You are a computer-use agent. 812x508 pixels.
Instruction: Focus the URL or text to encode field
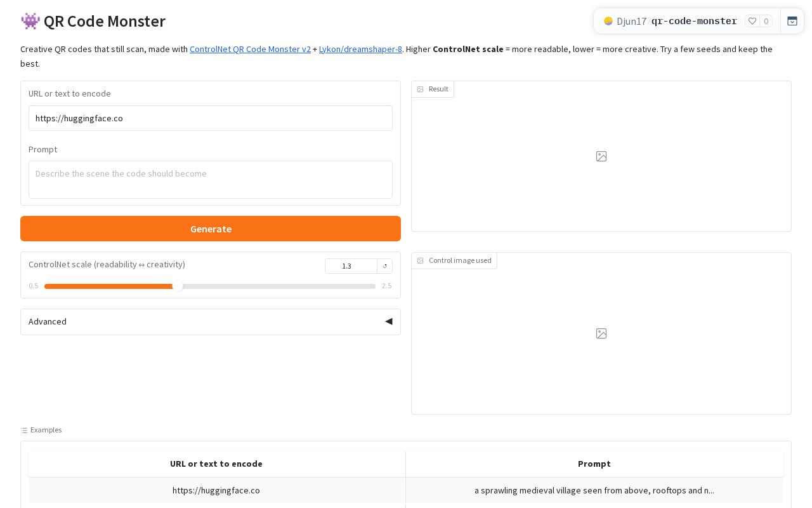(x=211, y=118)
